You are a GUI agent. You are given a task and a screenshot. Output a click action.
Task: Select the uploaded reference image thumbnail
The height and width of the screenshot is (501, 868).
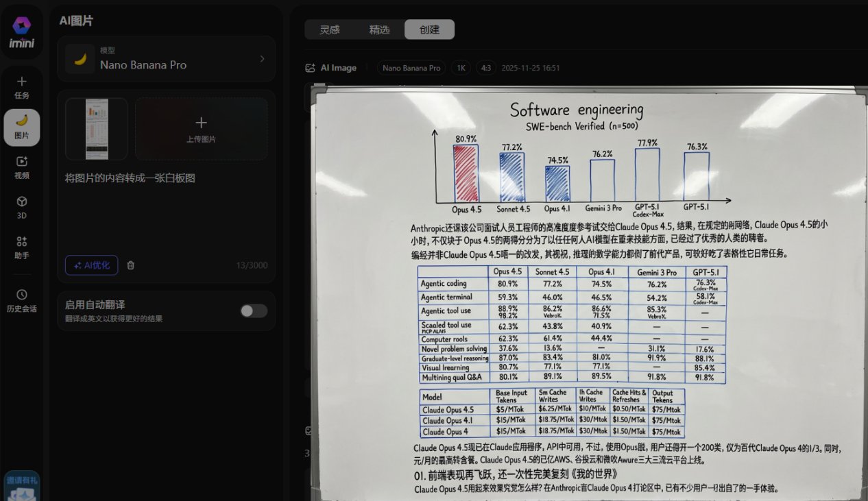click(97, 129)
